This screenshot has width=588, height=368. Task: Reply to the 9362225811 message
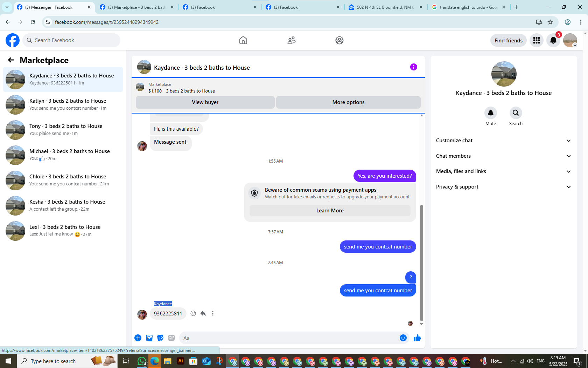tap(203, 313)
